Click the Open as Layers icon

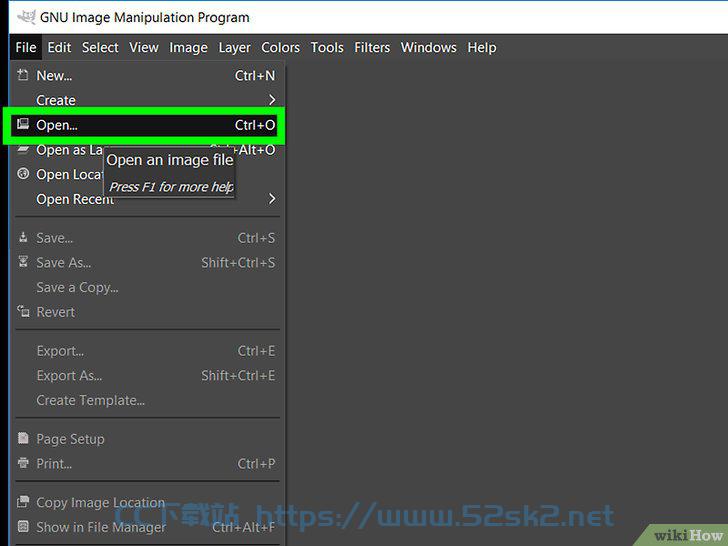pos(23,149)
